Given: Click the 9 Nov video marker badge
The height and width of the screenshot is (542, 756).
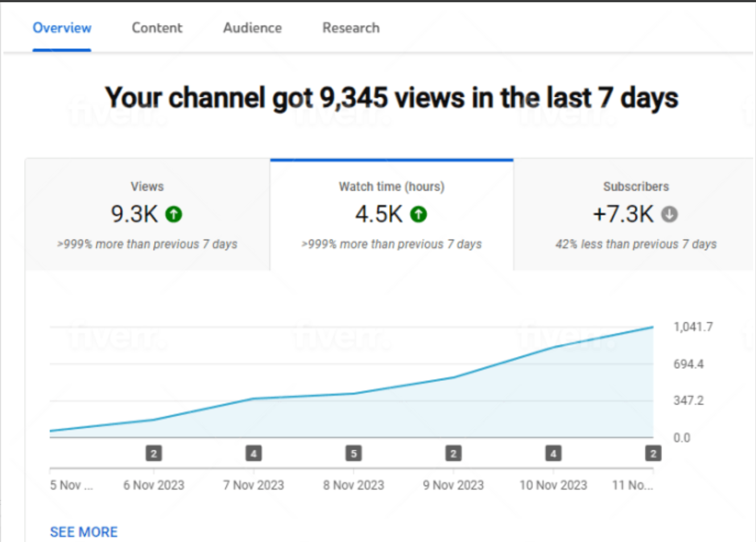Looking at the screenshot, I should click(x=453, y=454).
